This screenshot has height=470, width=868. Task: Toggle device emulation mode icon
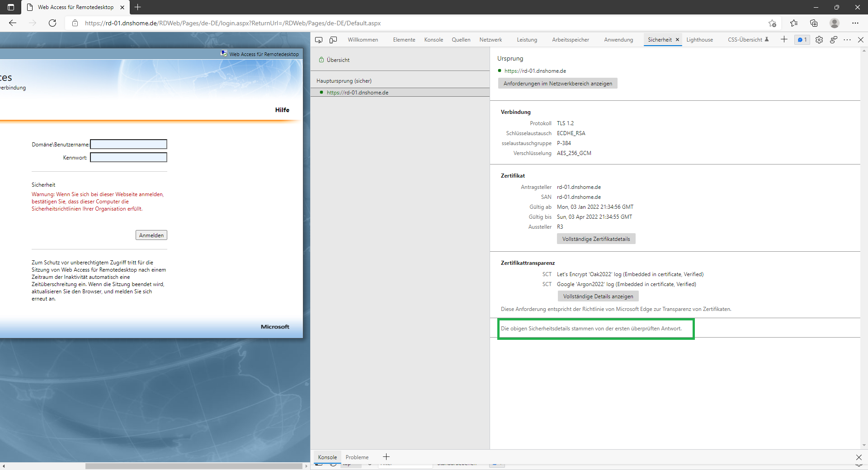(333, 40)
